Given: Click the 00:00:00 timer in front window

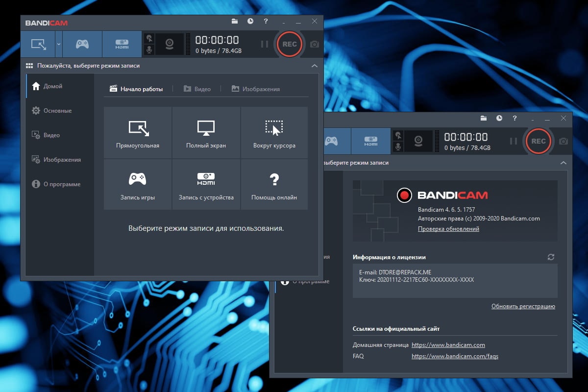Looking at the screenshot, I should tap(217, 40).
